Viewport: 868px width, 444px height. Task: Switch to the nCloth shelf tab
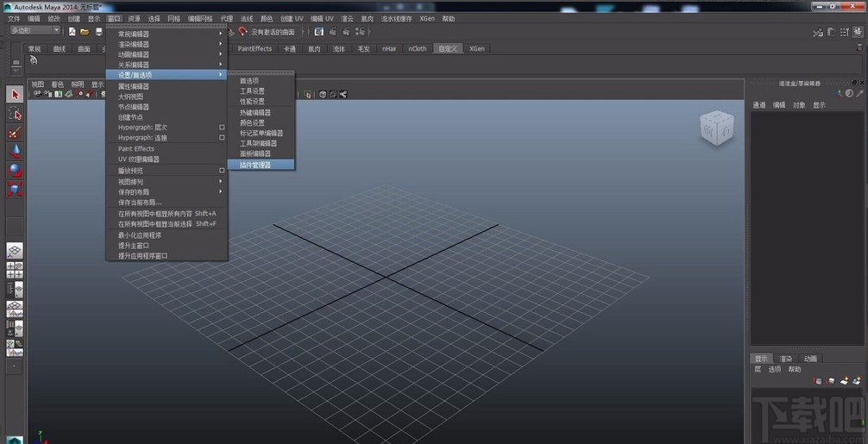(x=418, y=48)
